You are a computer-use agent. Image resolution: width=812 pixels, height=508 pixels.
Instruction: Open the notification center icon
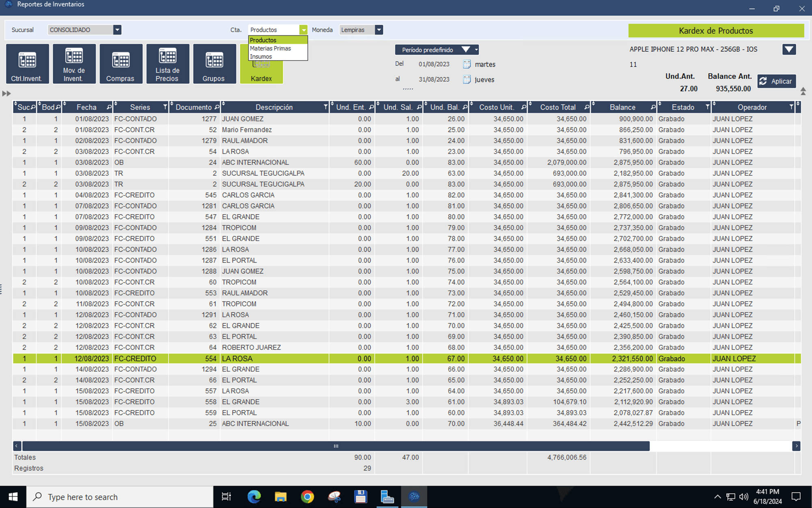click(796, 497)
